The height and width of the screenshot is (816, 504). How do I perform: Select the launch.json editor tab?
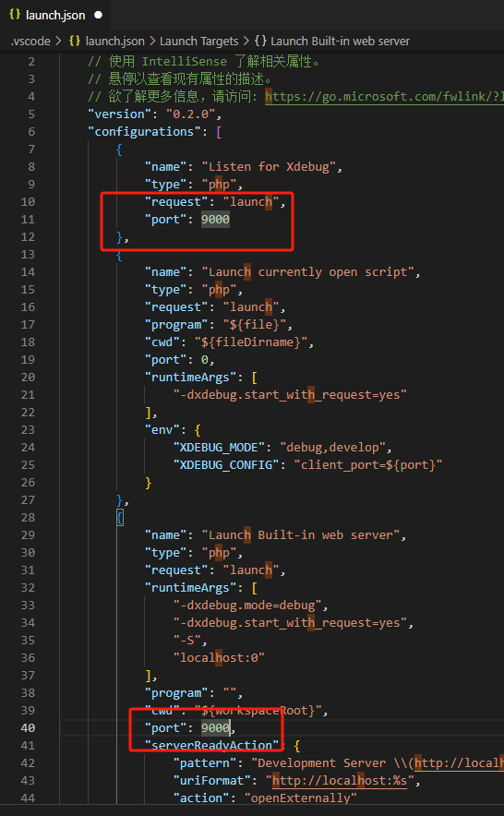(x=55, y=15)
